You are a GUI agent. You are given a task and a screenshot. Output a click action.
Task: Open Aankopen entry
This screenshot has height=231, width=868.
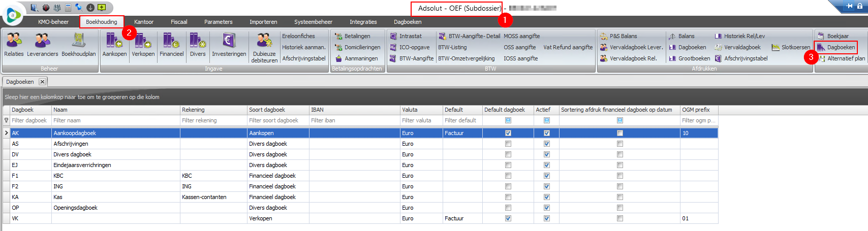coord(114,45)
